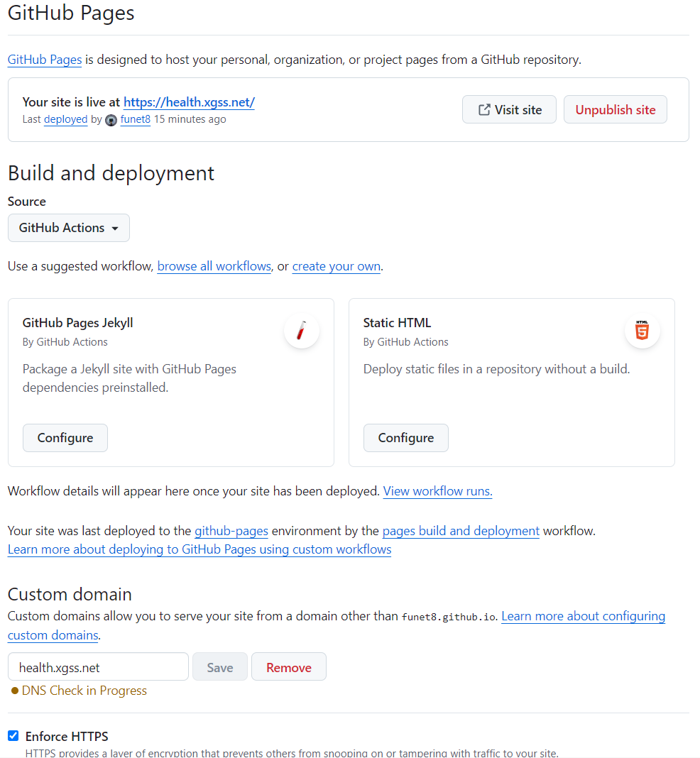Open the browse all workflows link
The height and width of the screenshot is (758, 700).
pyautogui.click(x=214, y=266)
